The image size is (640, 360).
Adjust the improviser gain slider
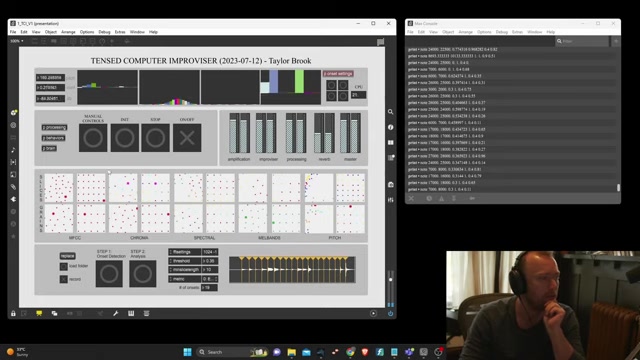click(x=266, y=133)
